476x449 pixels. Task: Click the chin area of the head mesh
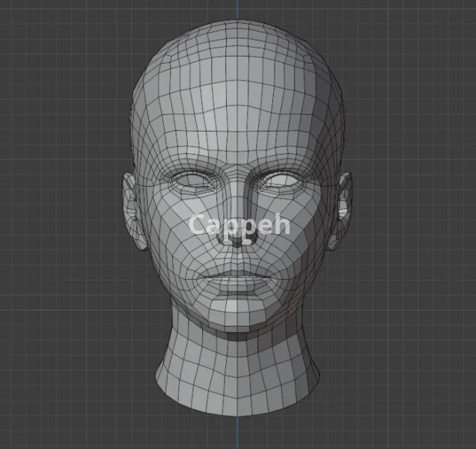(237, 313)
